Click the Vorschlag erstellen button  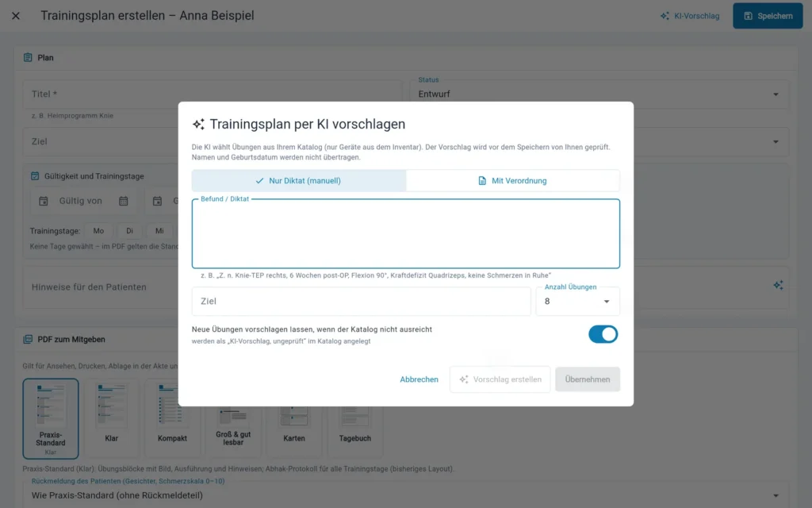(x=500, y=379)
